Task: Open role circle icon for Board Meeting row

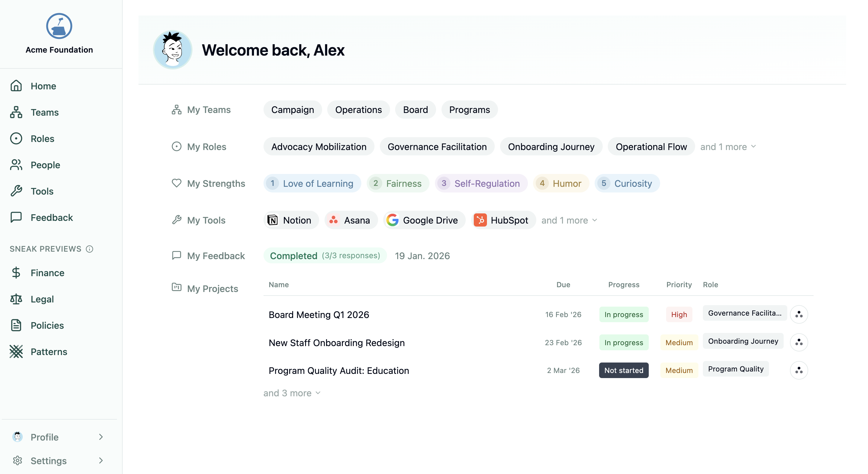Action: coord(799,314)
